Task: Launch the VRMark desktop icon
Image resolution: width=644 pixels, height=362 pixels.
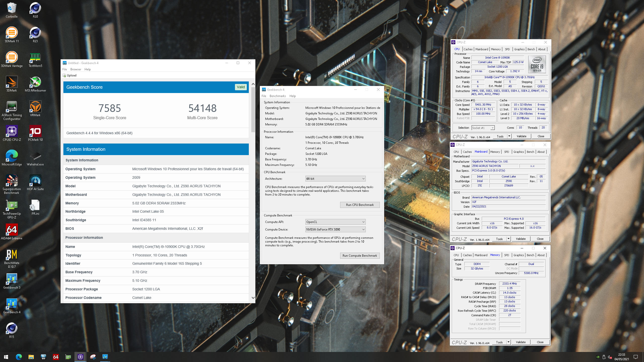Action: [x=35, y=109]
